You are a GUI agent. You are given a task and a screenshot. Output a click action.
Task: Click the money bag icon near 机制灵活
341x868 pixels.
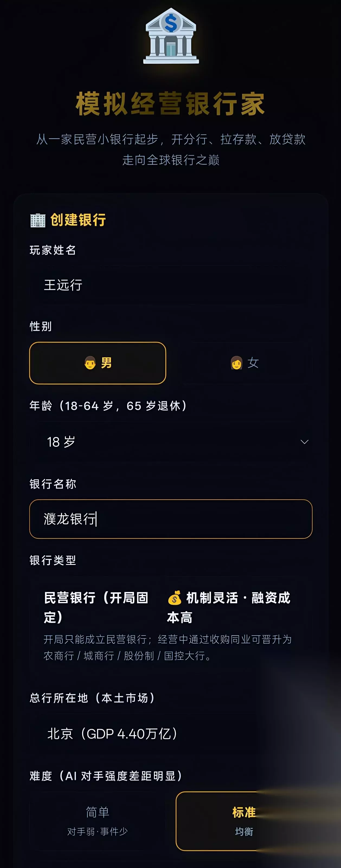[175, 598]
